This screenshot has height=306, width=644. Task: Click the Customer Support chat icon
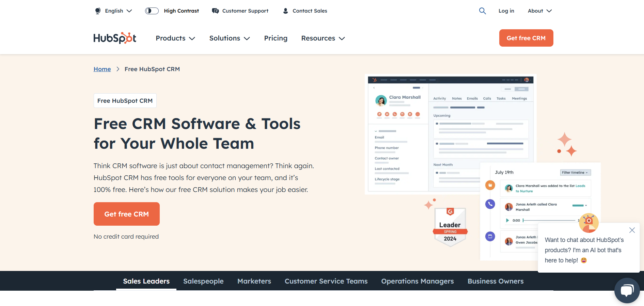[215, 11]
